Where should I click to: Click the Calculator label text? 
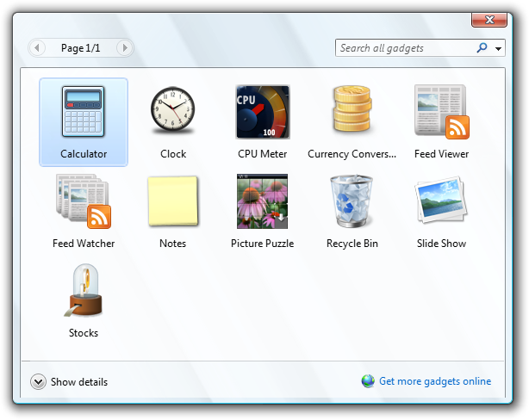click(x=84, y=154)
